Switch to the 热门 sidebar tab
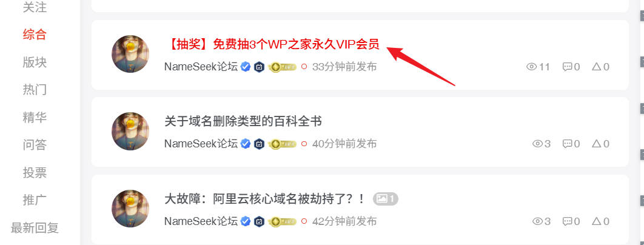The height and width of the screenshot is (245, 644). (35, 90)
